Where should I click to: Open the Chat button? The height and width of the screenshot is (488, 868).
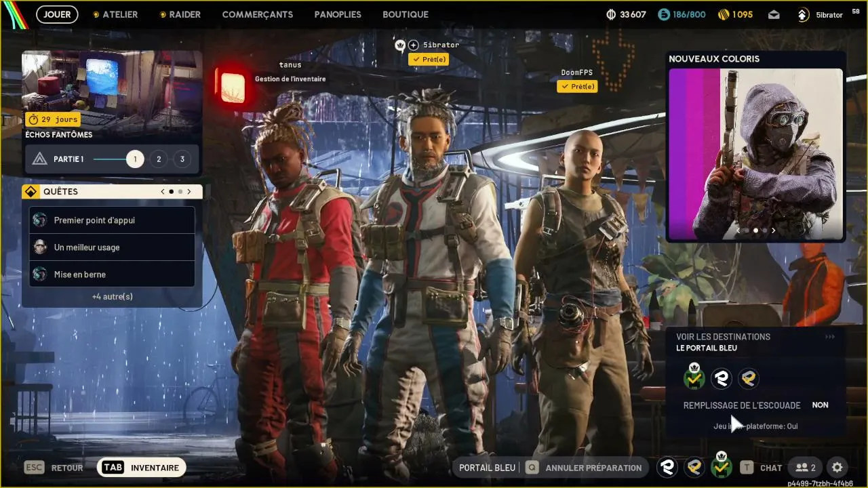tap(771, 468)
